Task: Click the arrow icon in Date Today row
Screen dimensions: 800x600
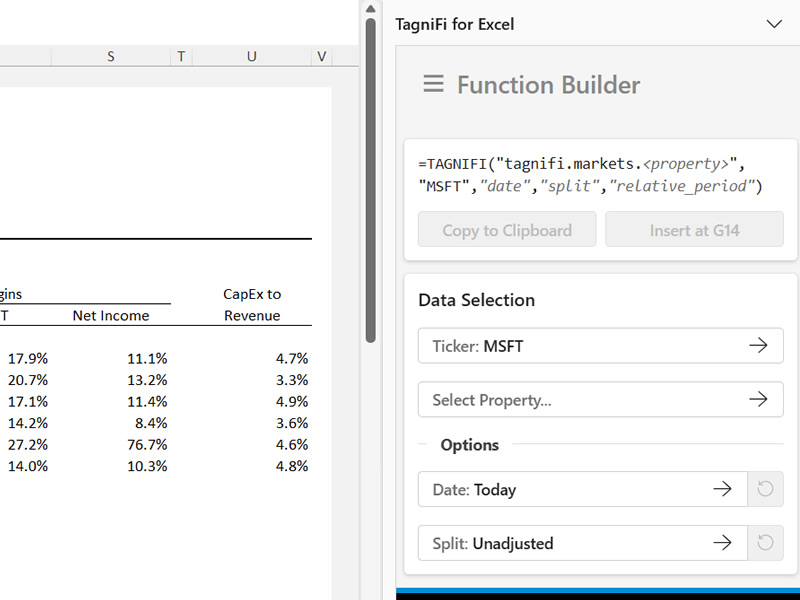Action: coord(721,490)
